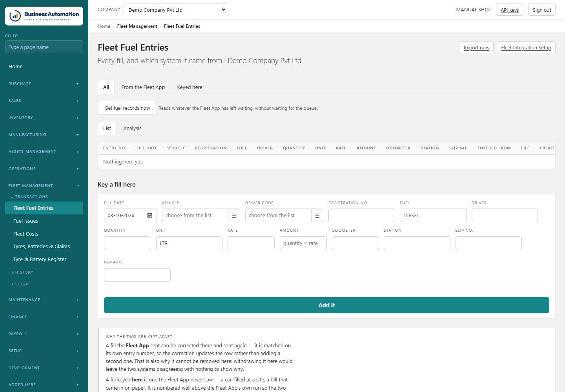Focus the Odometer field
Screen dimensions: 565x392
click(x=355, y=243)
